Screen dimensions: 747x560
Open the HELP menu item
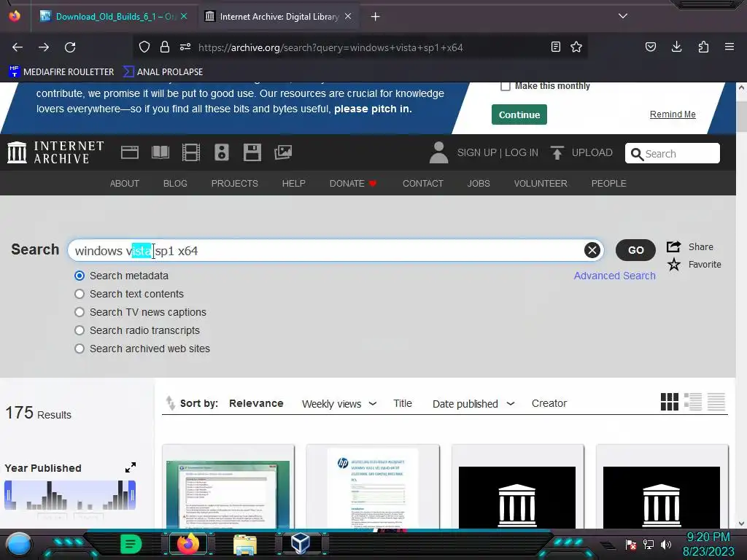point(293,183)
